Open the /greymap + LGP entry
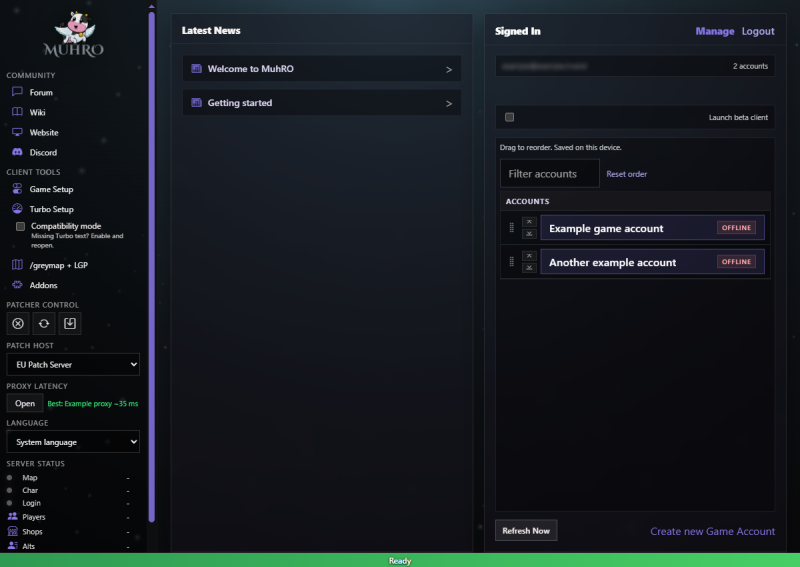 pos(59,265)
